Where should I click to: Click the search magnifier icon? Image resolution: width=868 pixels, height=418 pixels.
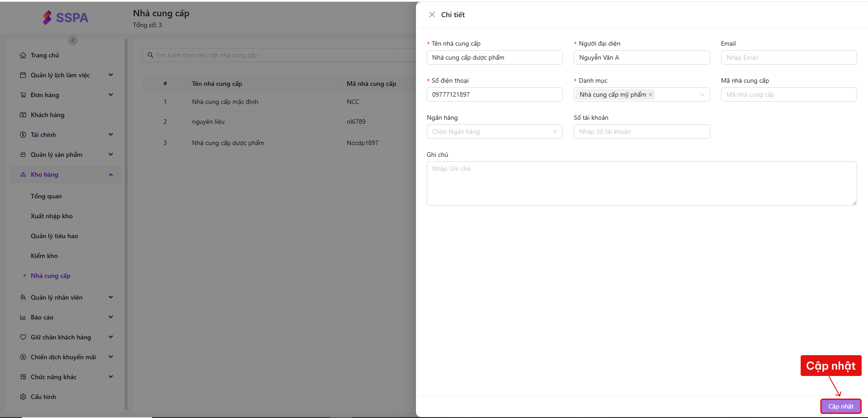[x=151, y=55]
